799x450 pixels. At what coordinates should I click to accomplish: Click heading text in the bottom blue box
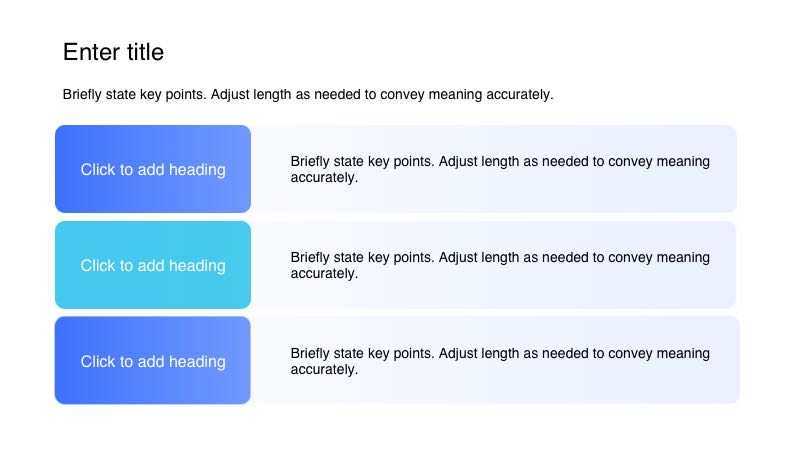(153, 362)
